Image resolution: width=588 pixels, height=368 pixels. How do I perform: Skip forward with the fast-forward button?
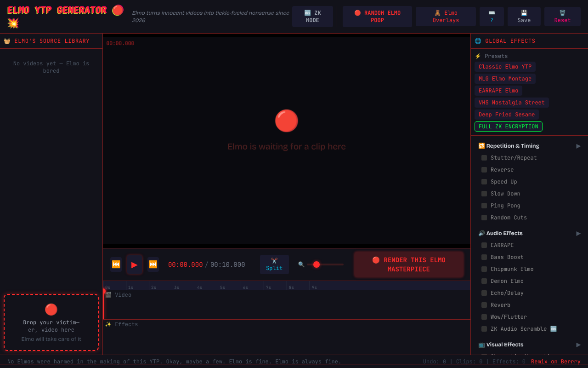click(153, 264)
